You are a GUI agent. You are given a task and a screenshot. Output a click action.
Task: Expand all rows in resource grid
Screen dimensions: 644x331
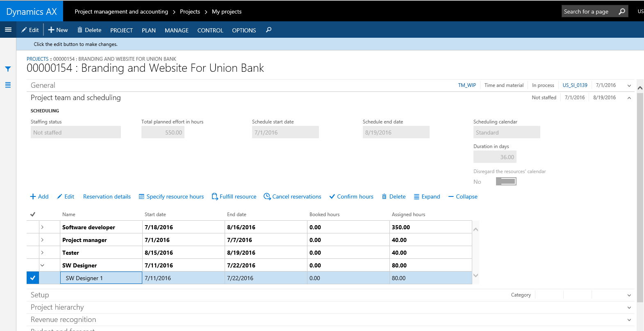427,196
